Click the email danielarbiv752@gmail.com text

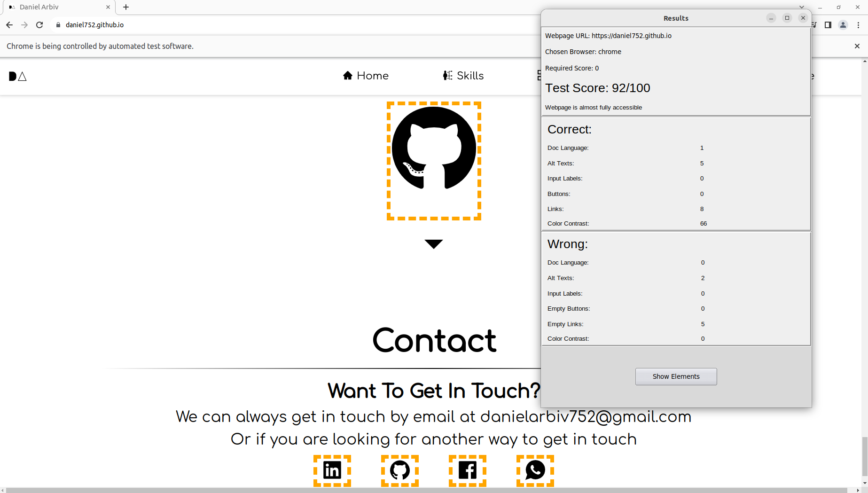point(586,417)
